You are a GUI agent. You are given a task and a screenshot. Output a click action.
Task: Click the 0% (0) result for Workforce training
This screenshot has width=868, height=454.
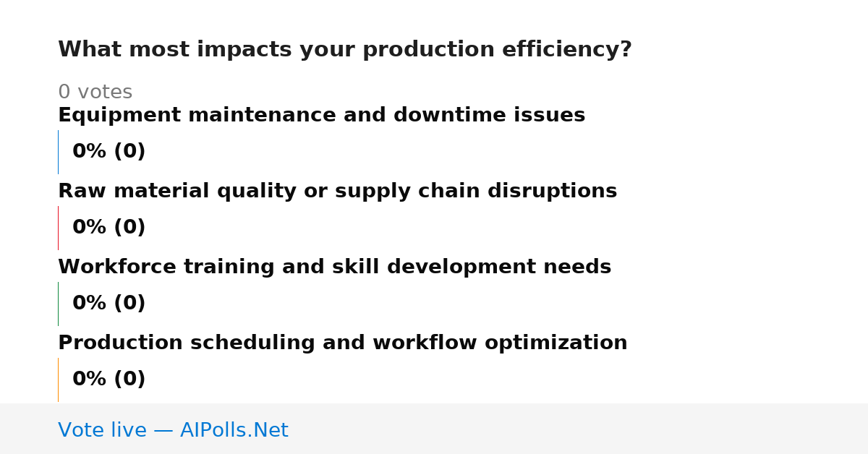pyautogui.click(x=109, y=304)
